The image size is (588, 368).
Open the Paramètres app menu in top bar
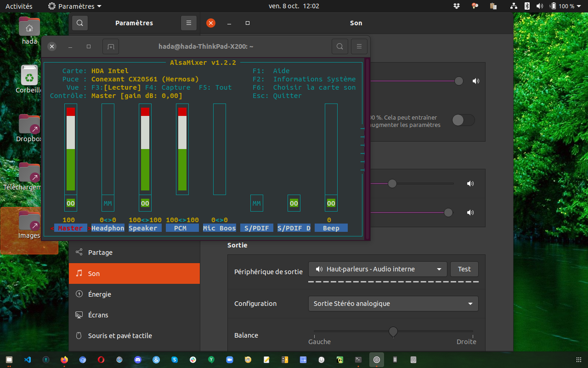coord(75,6)
